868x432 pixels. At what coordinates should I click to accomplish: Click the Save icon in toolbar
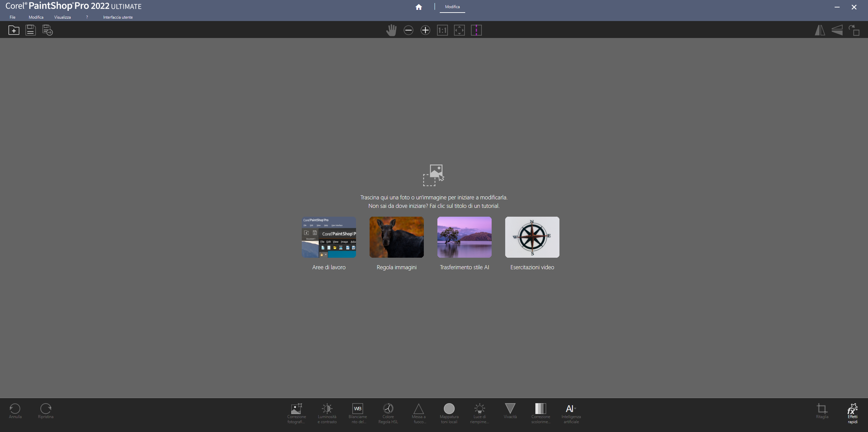(31, 30)
